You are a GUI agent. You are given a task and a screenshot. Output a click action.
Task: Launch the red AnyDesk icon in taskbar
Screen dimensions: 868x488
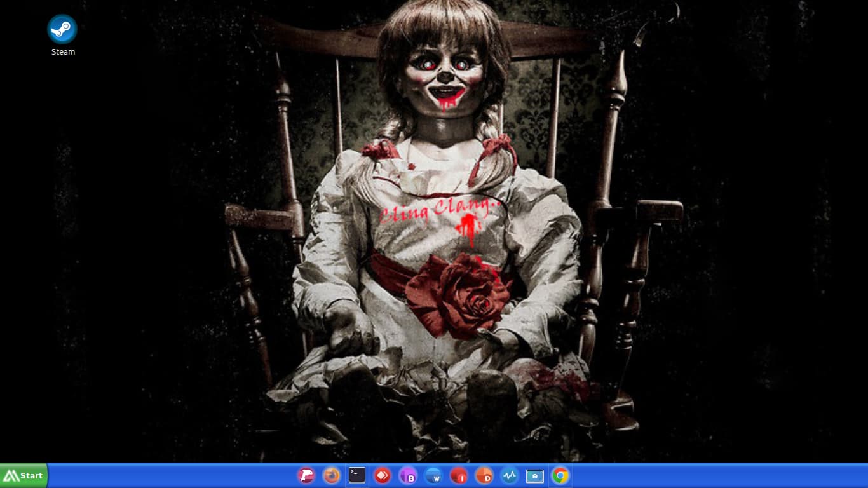[383, 475]
